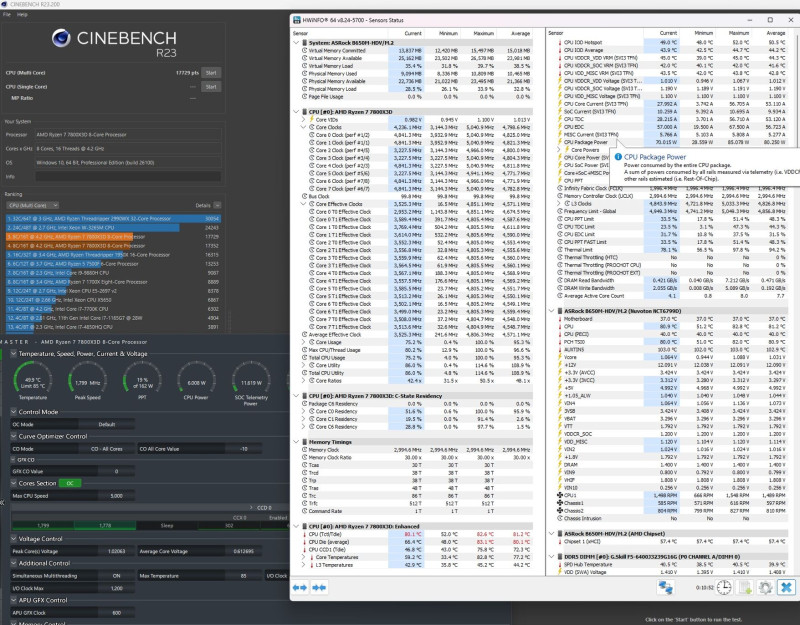Screen dimensions: 800x625
Task: Collapse Temperature, Speed, Power section in Ryzen Master
Action: pyautogui.click(x=14, y=354)
